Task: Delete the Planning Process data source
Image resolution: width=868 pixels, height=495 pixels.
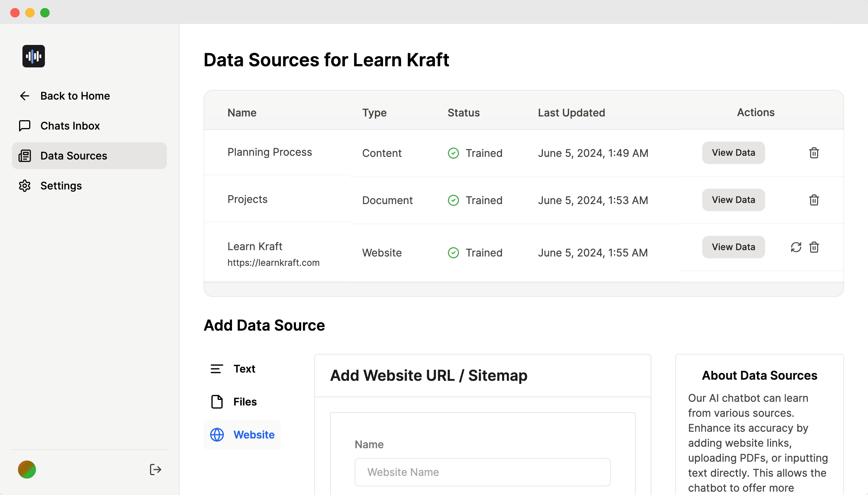Action: tap(814, 153)
